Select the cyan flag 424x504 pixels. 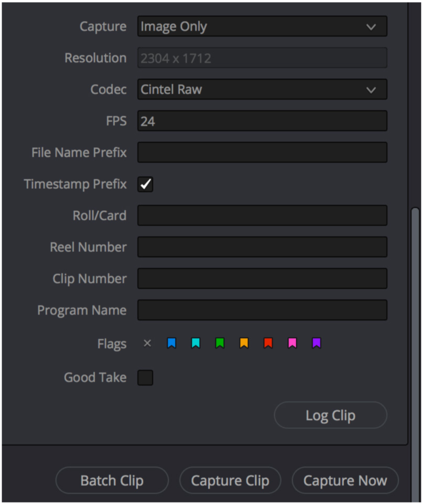[196, 343]
